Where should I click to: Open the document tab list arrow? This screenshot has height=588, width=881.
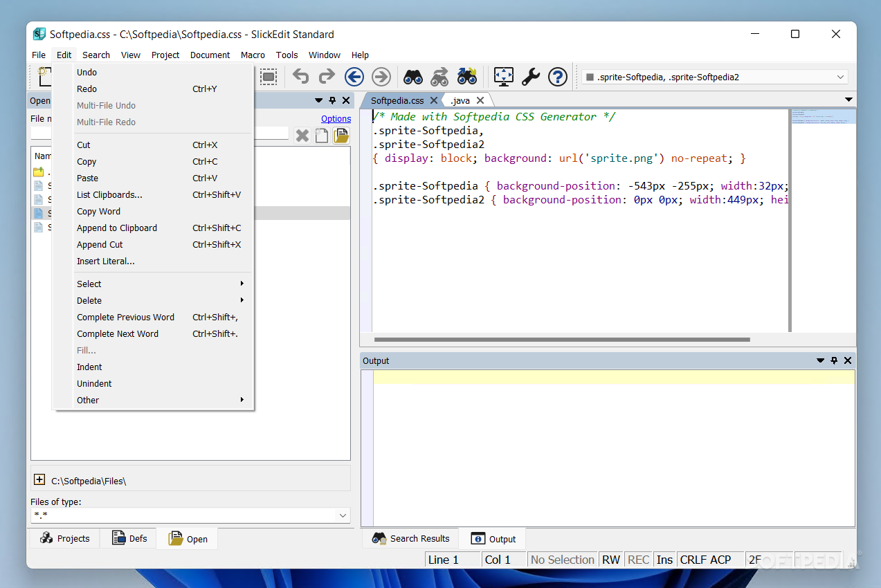click(x=849, y=100)
